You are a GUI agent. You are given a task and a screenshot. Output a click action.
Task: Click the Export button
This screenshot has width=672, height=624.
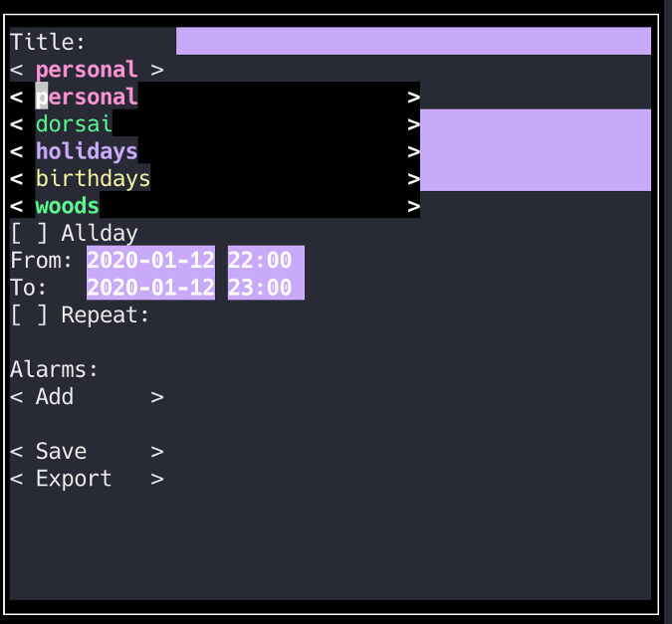[x=74, y=479]
